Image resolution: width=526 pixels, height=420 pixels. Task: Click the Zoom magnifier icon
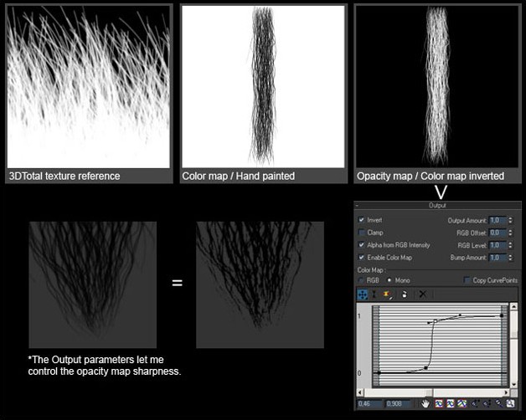click(x=499, y=403)
